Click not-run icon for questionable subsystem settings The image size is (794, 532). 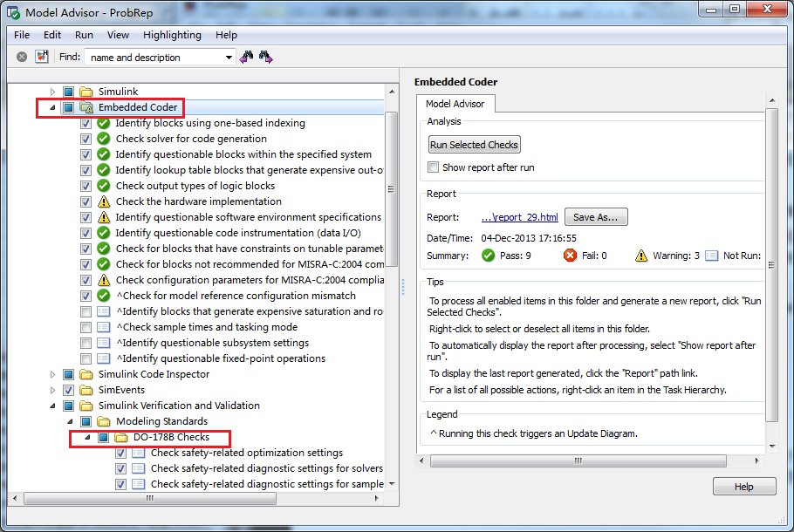coord(103,343)
